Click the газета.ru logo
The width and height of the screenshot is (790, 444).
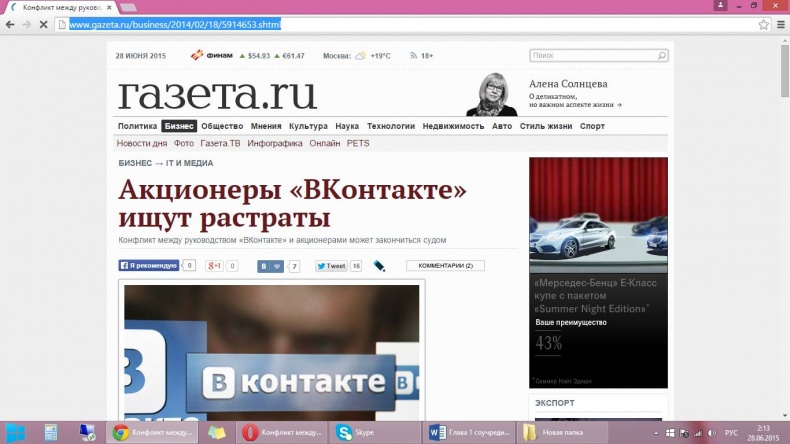(x=217, y=94)
